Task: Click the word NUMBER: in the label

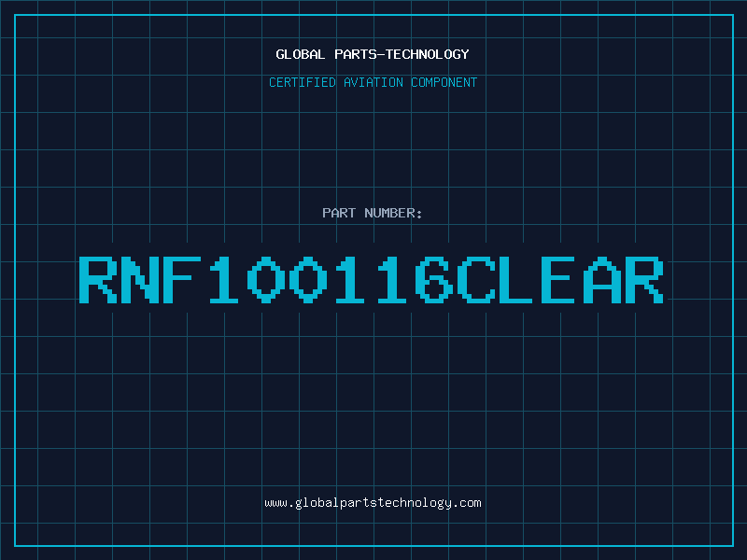Action: point(395,214)
